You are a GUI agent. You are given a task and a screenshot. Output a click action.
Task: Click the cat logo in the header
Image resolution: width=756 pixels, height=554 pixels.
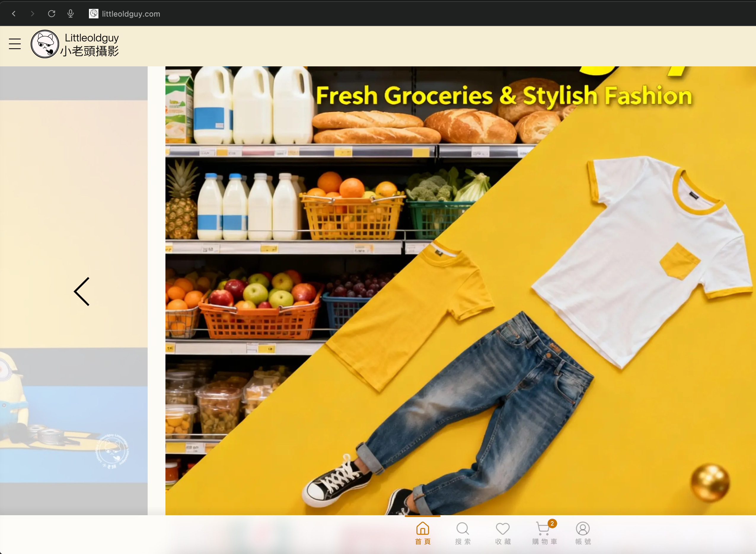pos(45,44)
